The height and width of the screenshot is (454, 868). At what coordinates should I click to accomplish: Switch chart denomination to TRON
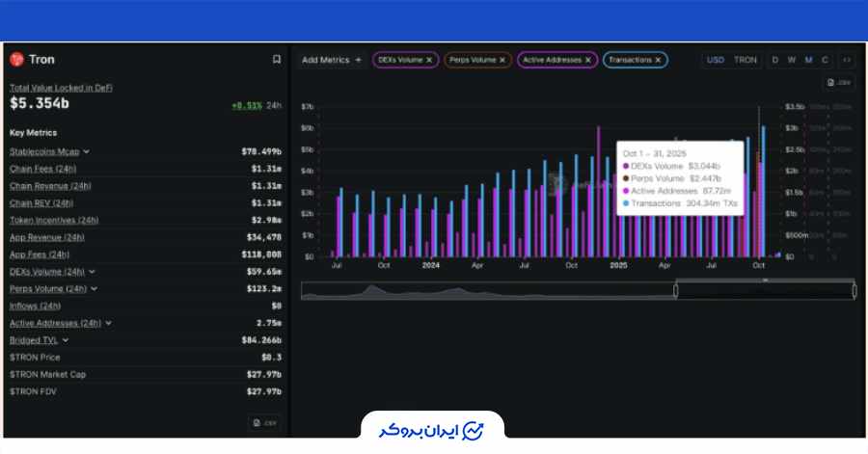point(746,60)
